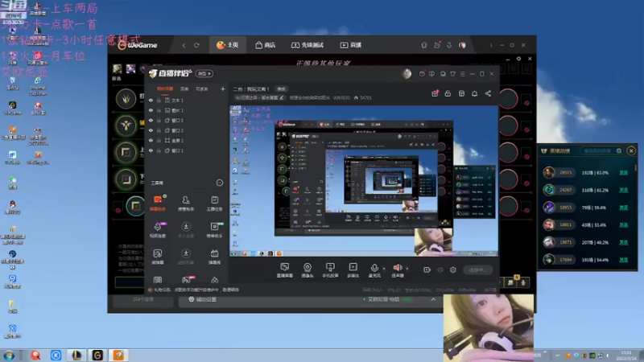
Task: Hide the 窗口 2 layer
Action: [x=151, y=130]
